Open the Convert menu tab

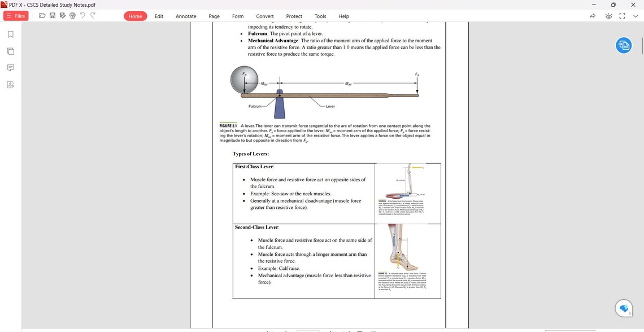coord(264,16)
